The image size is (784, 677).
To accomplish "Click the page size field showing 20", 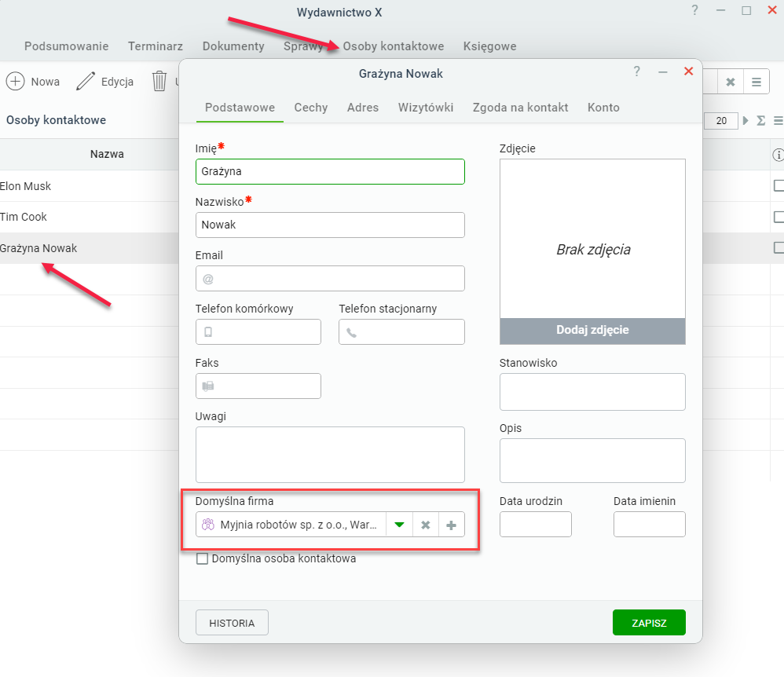I will coord(721,120).
